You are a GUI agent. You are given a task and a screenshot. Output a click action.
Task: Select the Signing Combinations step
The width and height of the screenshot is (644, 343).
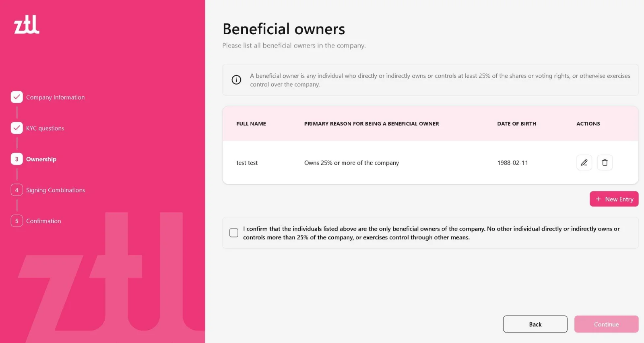[56, 190]
